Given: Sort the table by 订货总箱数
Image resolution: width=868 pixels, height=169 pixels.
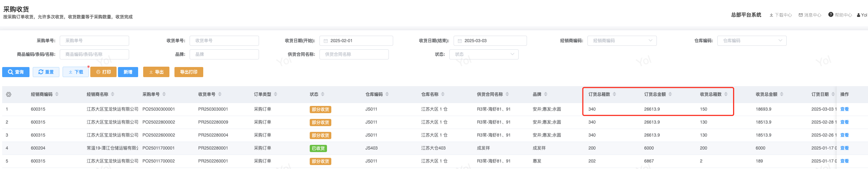Looking at the screenshot, I should point(614,94).
